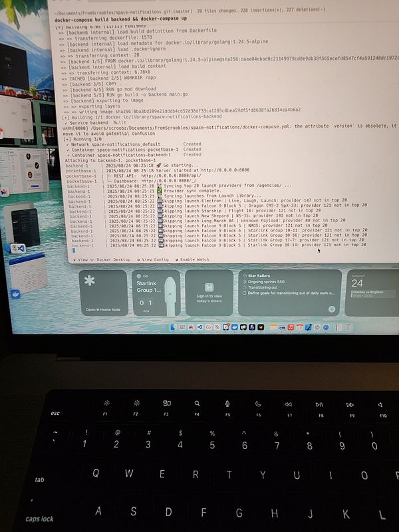Click the REST API http://0.0.0.0:8080/api/ URL
Image resolution: width=399 pixels, height=532 pixels.
point(171,176)
